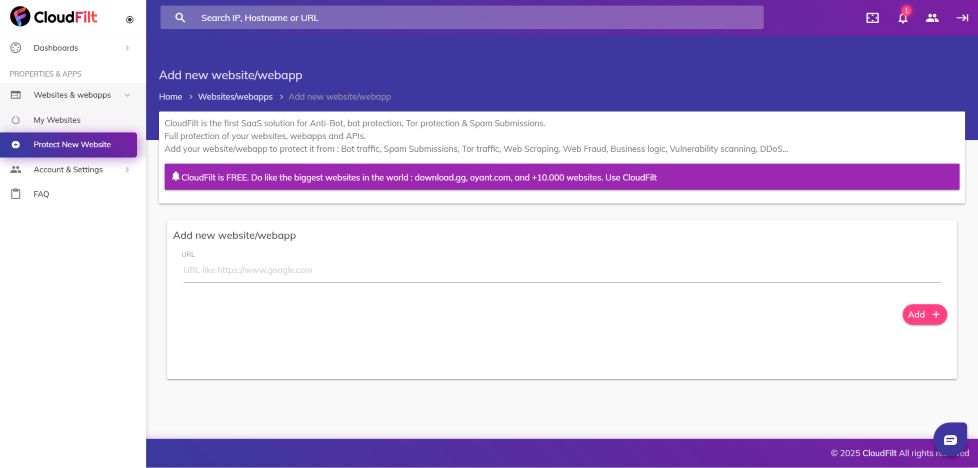
Task: Click the CloudFilt logo
Action: (54, 17)
